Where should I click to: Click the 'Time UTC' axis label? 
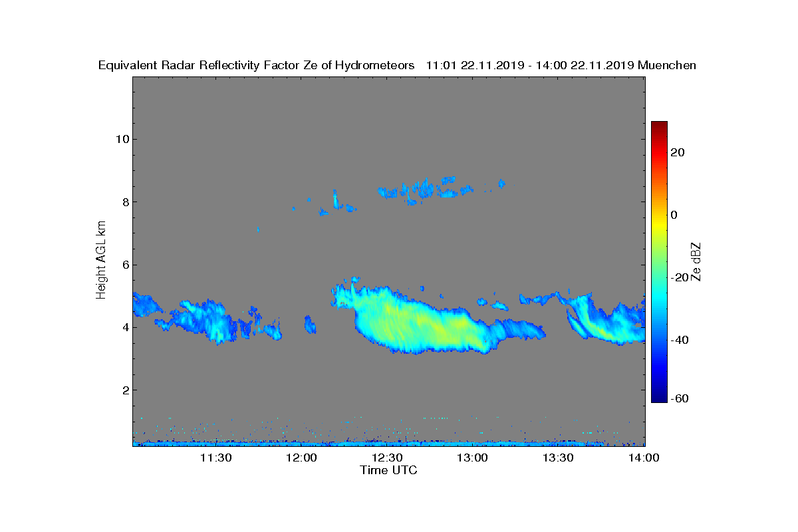click(x=389, y=470)
